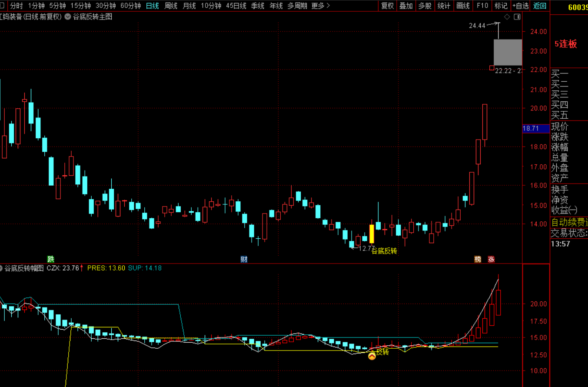Click the 24.44 high price label
This screenshot has width=588, height=387.
[x=477, y=26]
